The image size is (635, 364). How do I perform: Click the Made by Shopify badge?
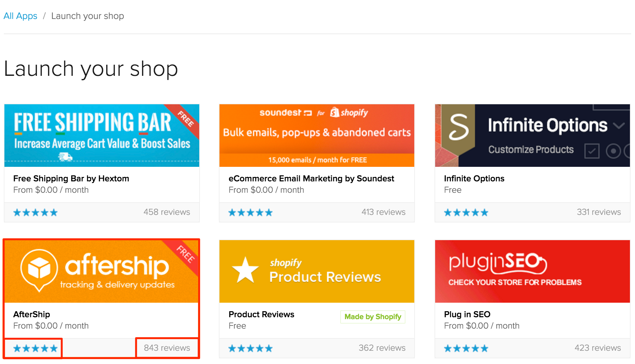(373, 317)
